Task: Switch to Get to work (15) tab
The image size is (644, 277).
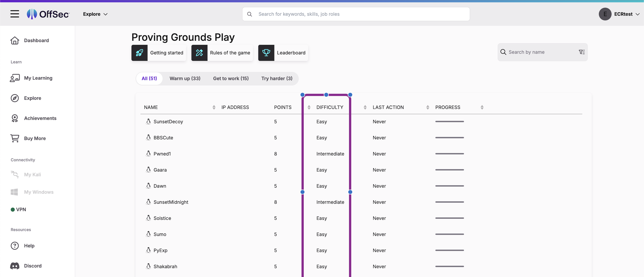Action: [x=231, y=78]
